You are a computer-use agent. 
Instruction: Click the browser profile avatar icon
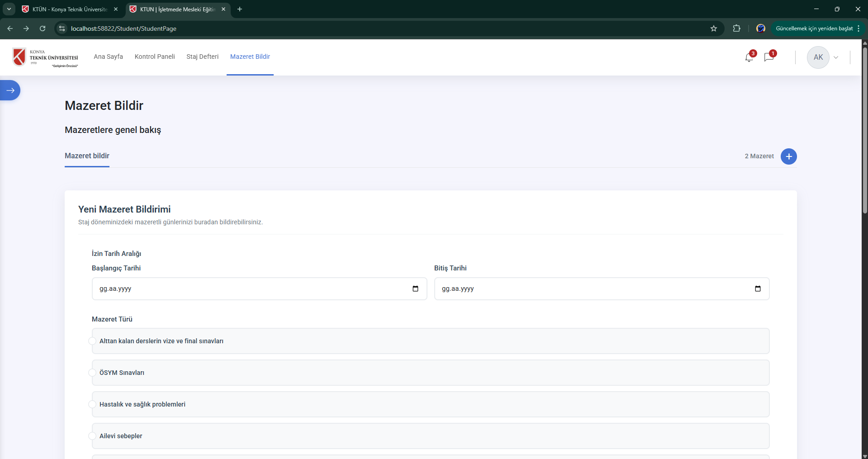760,28
